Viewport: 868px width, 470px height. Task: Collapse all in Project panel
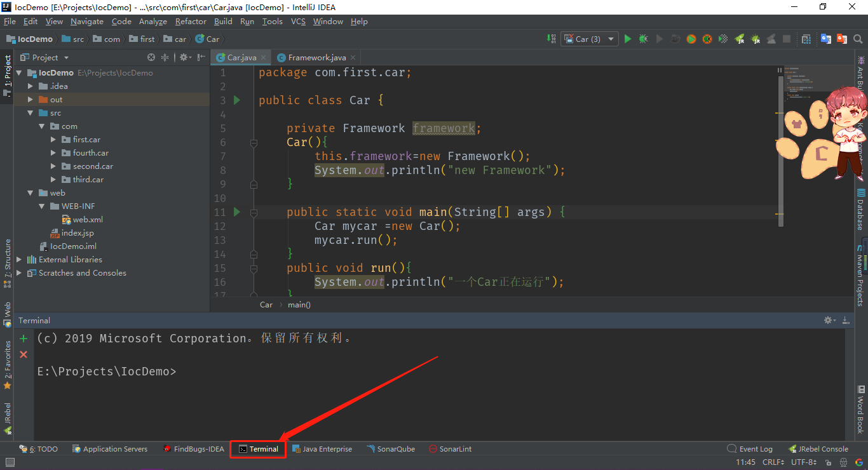165,57
